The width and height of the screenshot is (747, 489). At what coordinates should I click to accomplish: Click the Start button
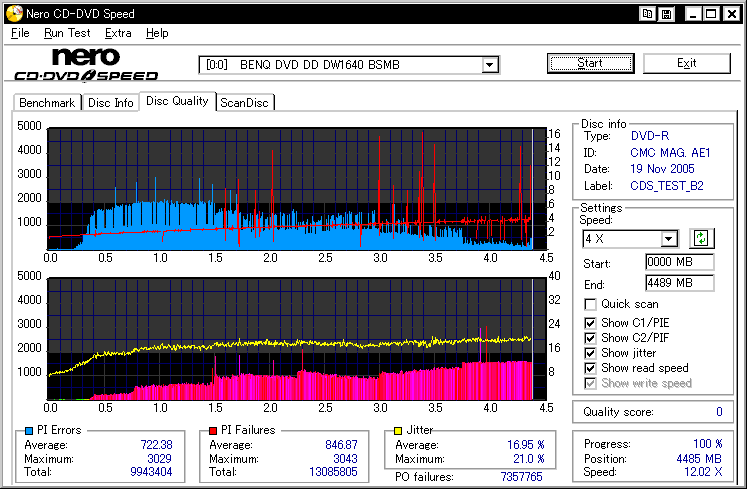coord(590,63)
